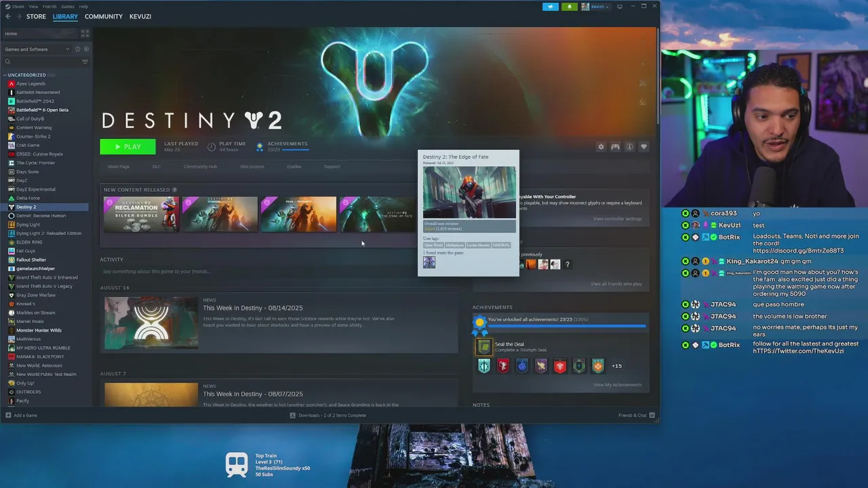Image resolution: width=868 pixels, height=488 pixels.
Task: Click the Seal the Deal achievement badge
Action: point(484,347)
